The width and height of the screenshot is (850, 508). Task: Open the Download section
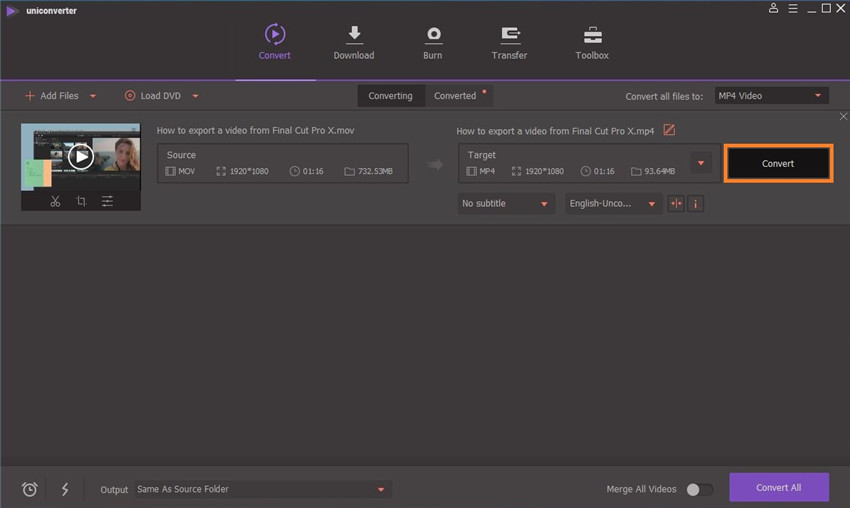point(353,42)
